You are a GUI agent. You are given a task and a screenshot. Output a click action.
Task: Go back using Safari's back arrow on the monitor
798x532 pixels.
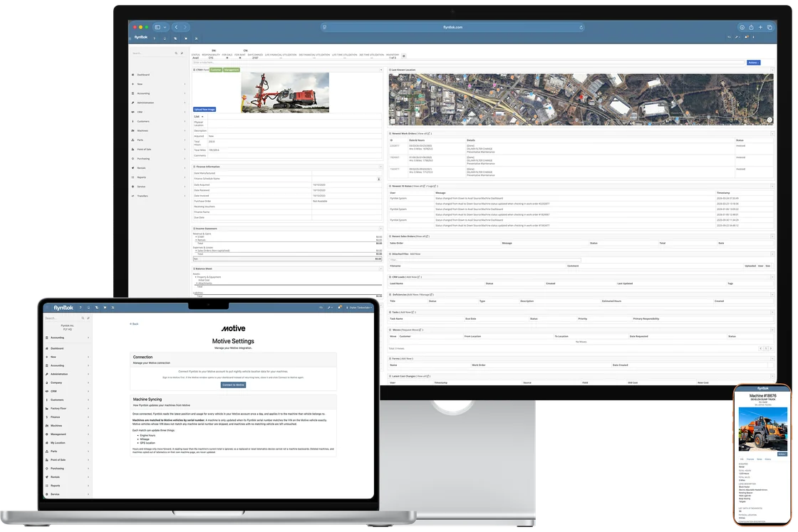pos(176,28)
